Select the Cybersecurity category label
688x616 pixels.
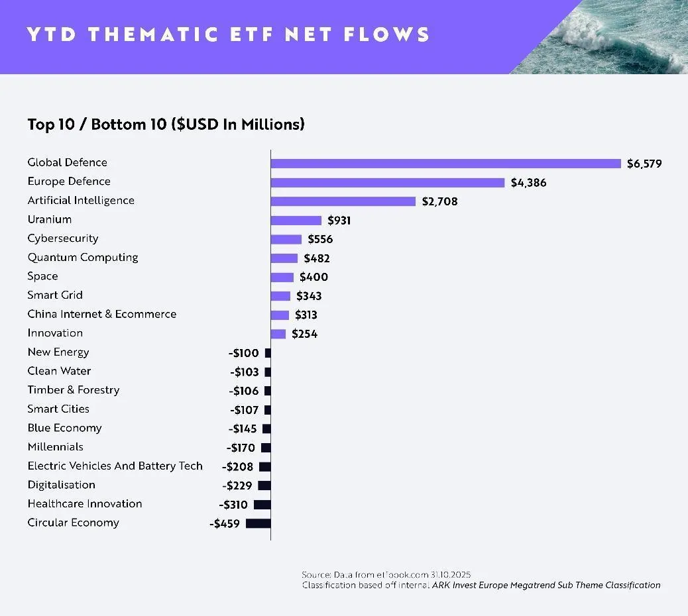click(x=63, y=238)
